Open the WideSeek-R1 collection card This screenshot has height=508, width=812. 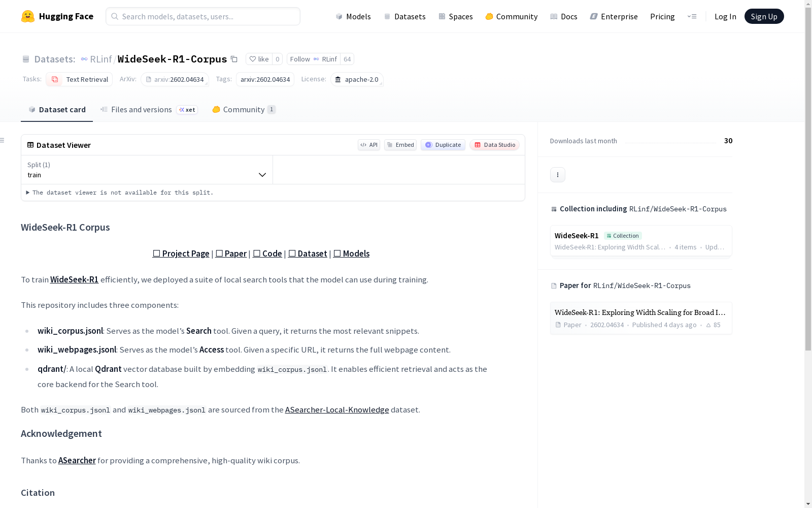pos(641,241)
